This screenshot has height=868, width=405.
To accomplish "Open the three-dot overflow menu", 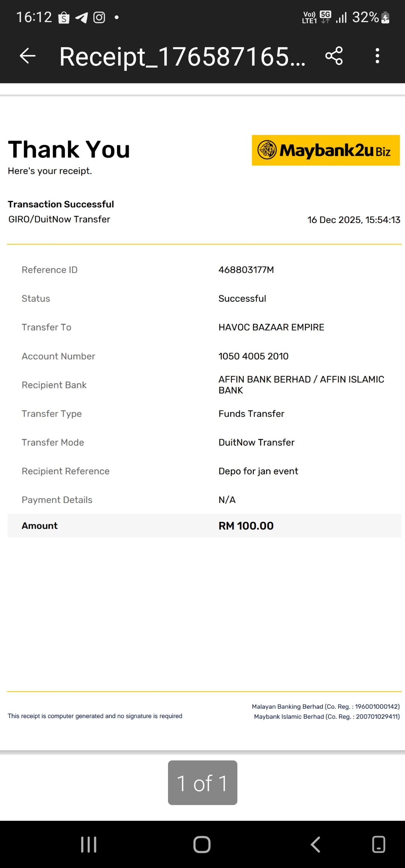I will point(377,56).
